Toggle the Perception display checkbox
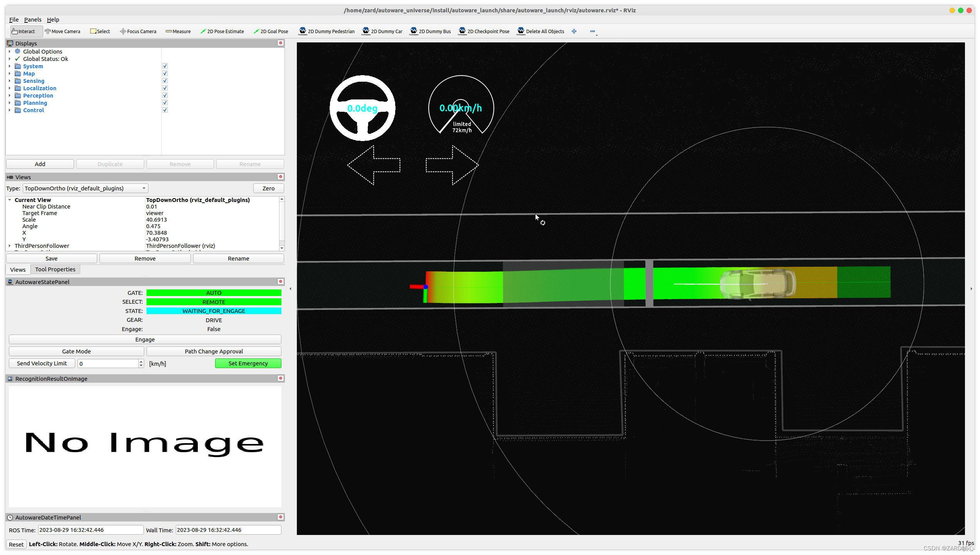The image size is (980, 555). pos(165,95)
